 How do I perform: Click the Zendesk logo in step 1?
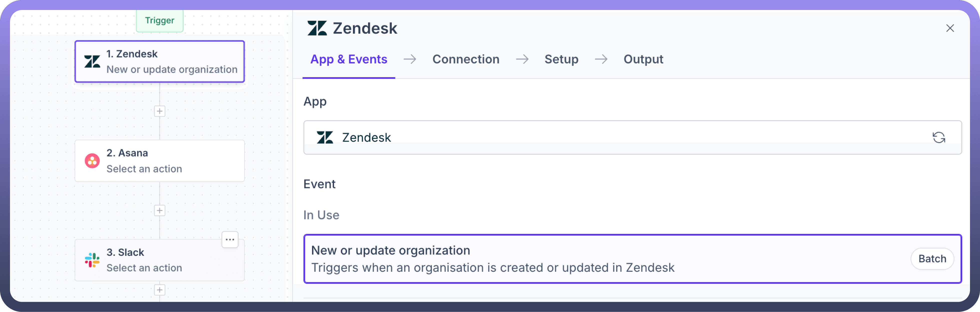click(92, 61)
